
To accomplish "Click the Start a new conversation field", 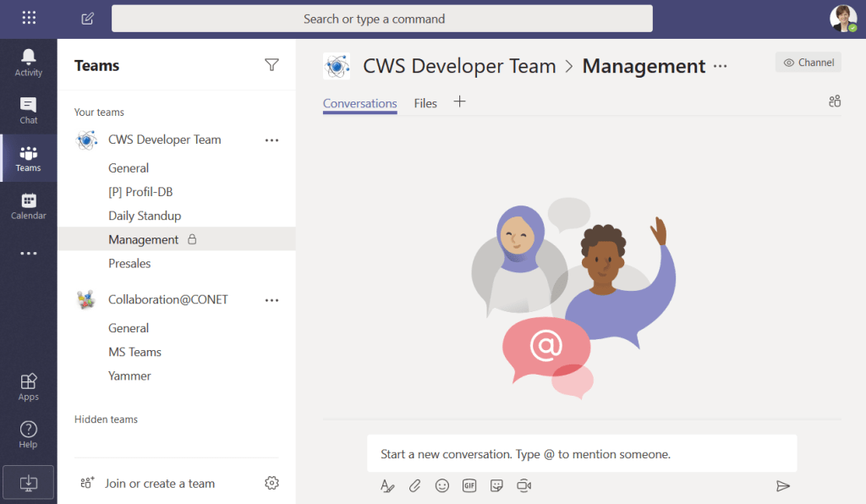I will click(581, 454).
